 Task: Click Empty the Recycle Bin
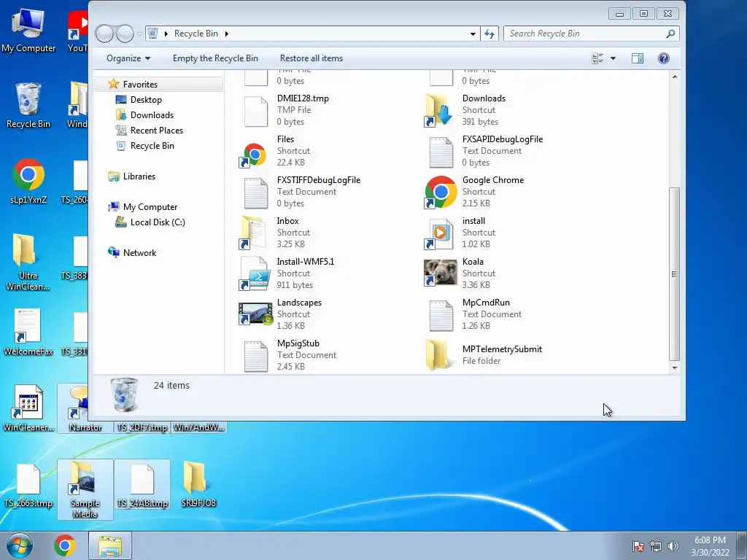click(215, 58)
